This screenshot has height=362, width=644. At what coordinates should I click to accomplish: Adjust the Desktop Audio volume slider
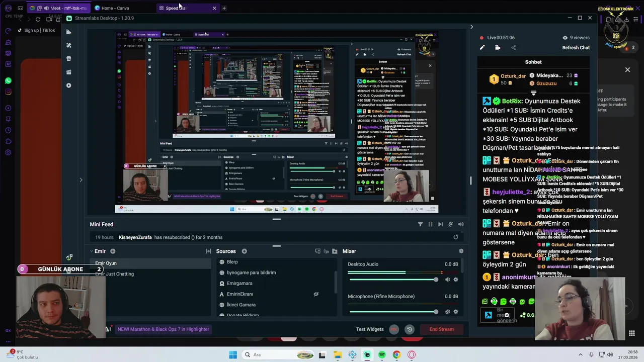[393, 280]
